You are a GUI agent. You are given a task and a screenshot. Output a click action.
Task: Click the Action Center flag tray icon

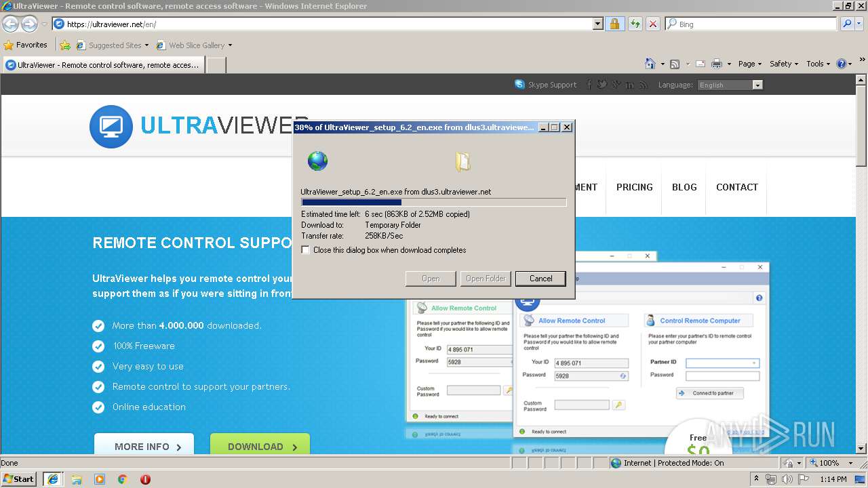click(x=804, y=479)
